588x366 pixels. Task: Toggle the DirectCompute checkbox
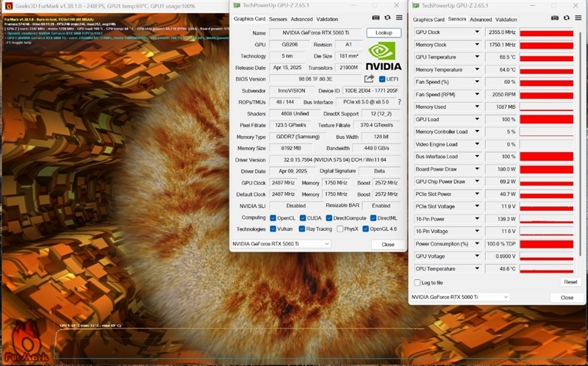pos(329,218)
